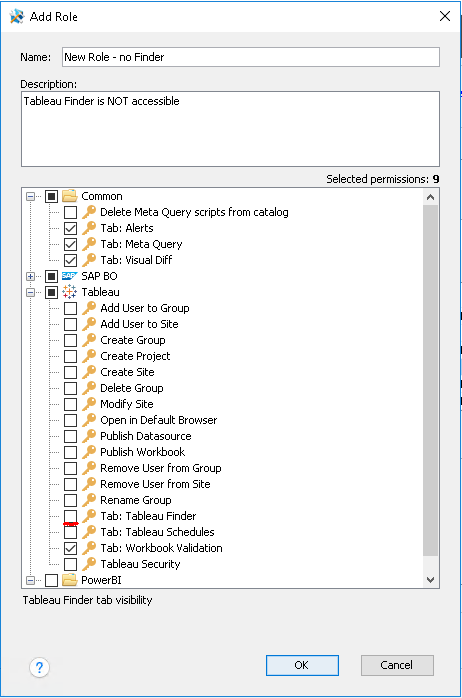Select Remove User from Group row
This screenshot has width=462, height=698.
pos(161,468)
